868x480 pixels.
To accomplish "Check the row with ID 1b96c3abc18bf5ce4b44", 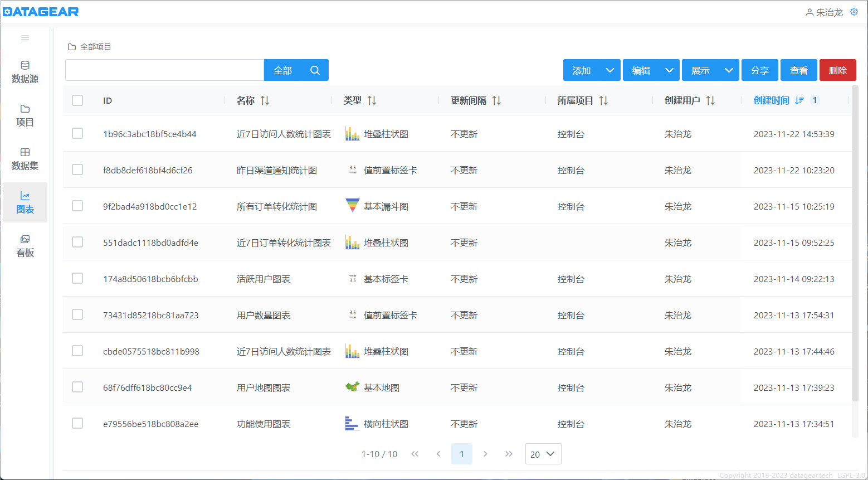I will pyautogui.click(x=77, y=133).
